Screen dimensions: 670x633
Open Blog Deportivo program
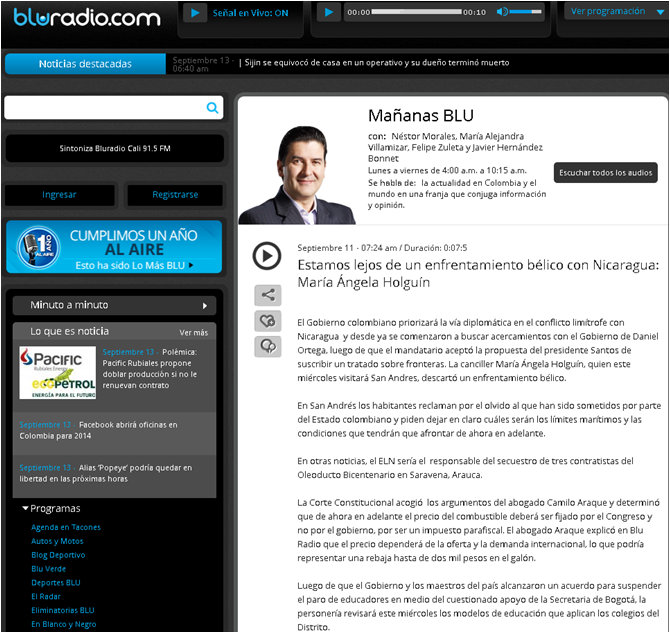(x=58, y=555)
